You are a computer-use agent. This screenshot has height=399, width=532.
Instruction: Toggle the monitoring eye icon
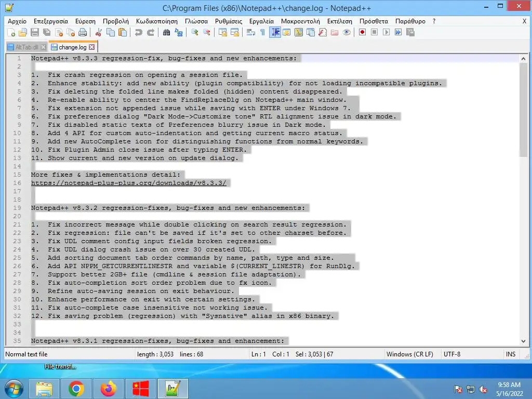tap(347, 32)
